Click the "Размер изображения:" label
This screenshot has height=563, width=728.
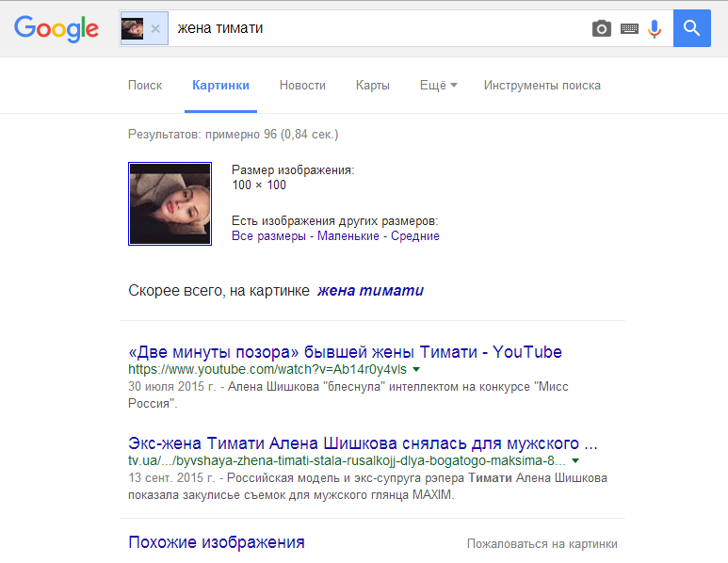click(x=293, y=169)
